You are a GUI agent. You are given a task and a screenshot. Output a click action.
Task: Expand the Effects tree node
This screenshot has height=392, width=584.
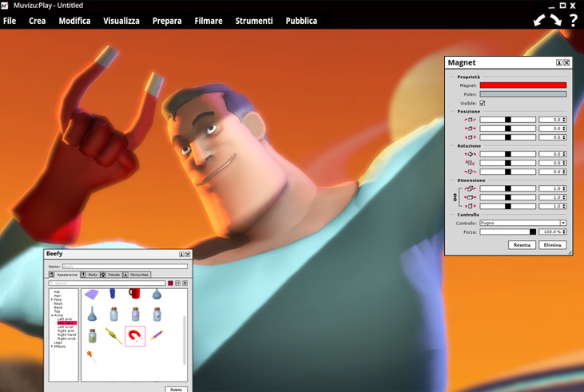coord(52,346)
